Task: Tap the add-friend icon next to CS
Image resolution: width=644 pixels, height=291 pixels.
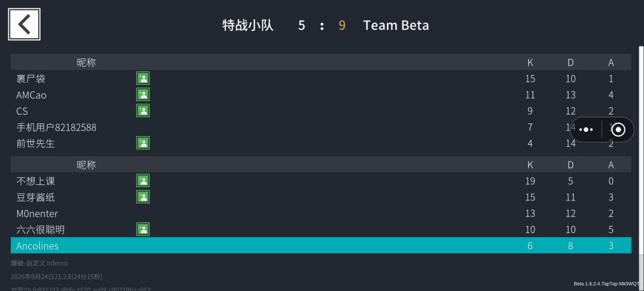Action: pyautogui.click(x=143, y=111)
